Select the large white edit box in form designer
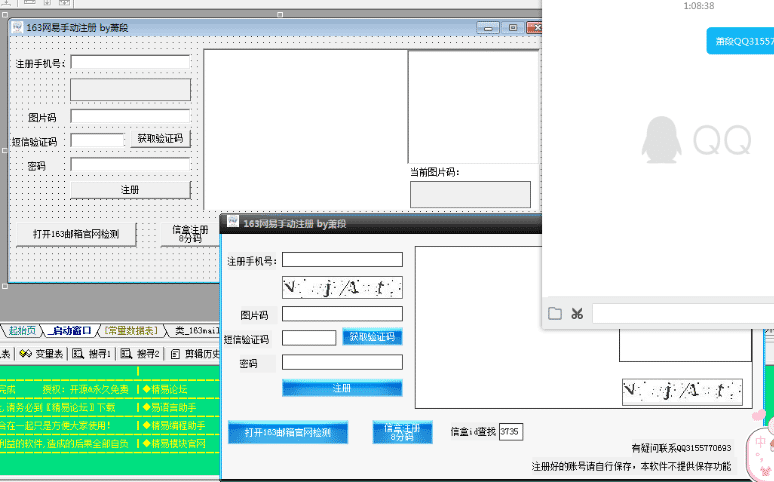Image resolution: width=774 pixels, height=482 pixels. pos(306,131)
